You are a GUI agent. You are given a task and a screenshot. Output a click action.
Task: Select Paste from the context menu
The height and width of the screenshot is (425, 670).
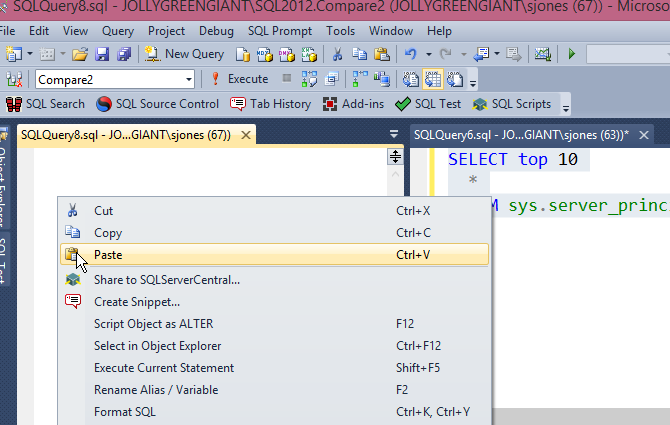(x=108, y=255)
